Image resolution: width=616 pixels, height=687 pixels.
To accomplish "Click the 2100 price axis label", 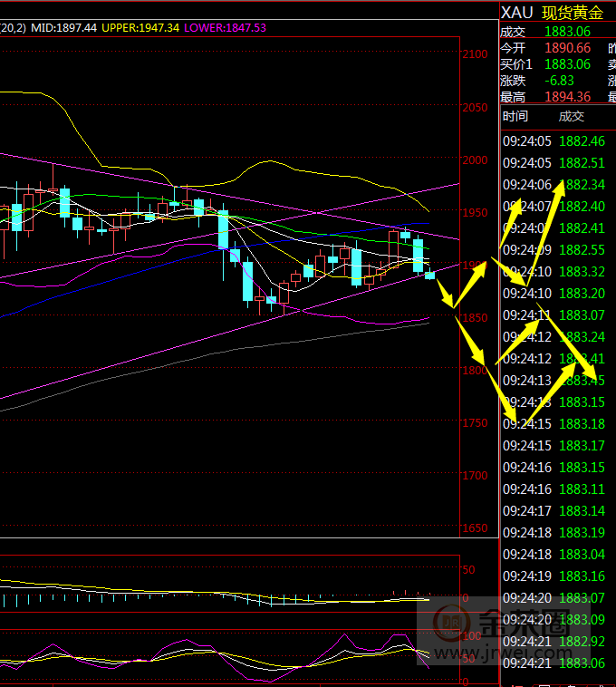I will tap(475, 54).
